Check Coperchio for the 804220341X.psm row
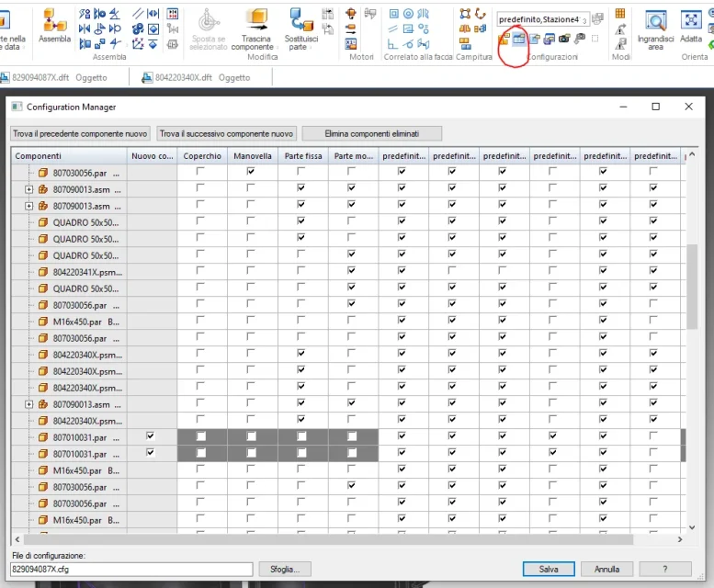The image size is (714, 588). click(x=200, y=270)
